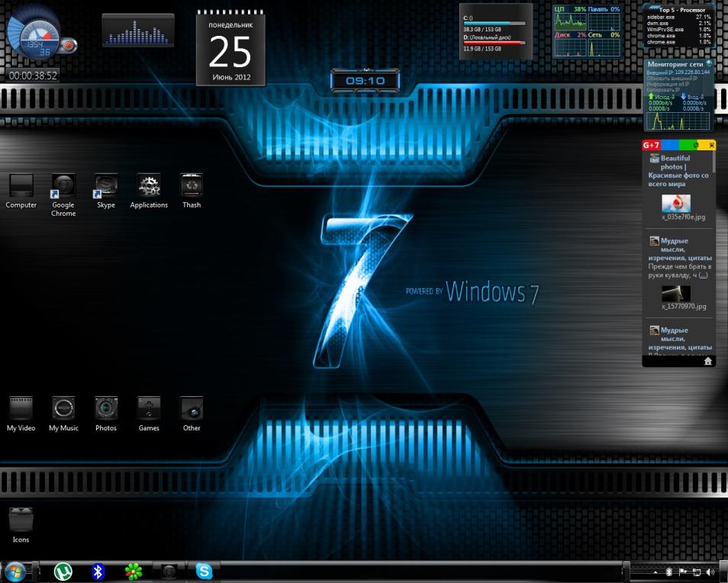Open the Applications folder icon

point(149,186)
